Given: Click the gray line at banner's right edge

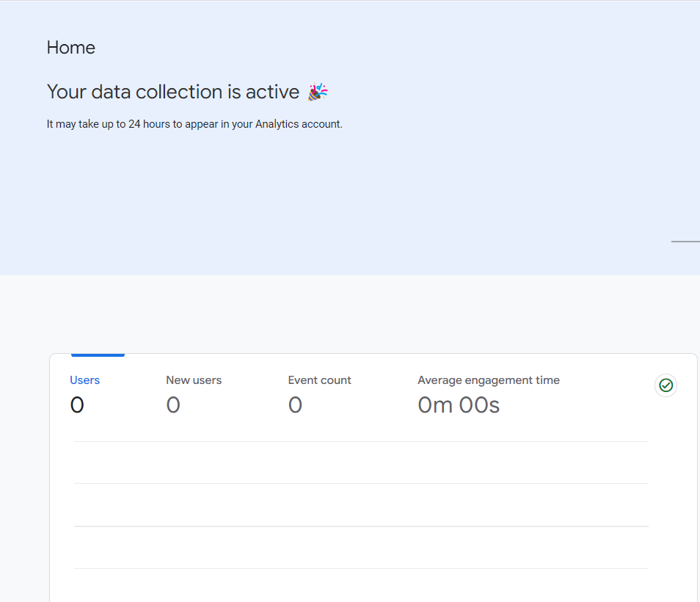Looking at the screenshot, I should coord(685,242).
